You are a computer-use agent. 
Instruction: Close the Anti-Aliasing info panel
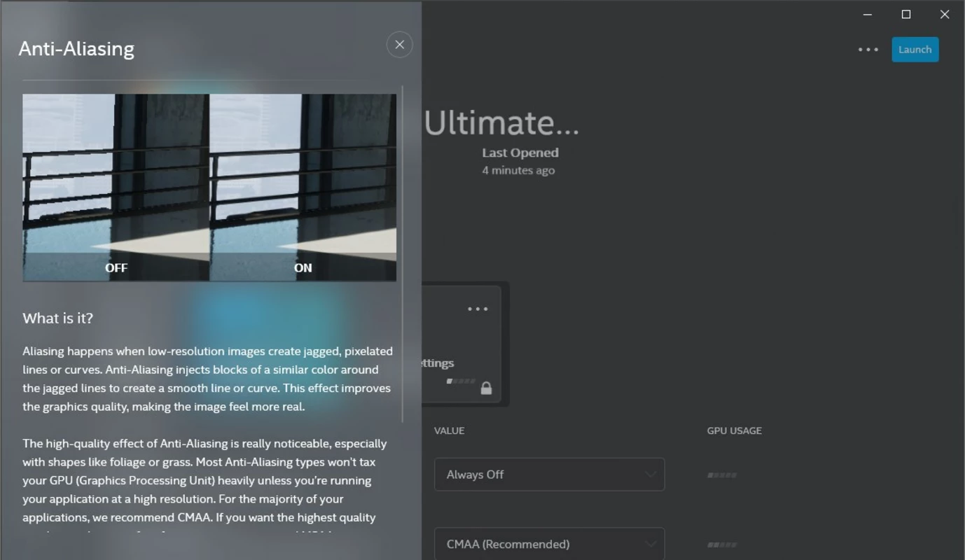click(399, 45)
